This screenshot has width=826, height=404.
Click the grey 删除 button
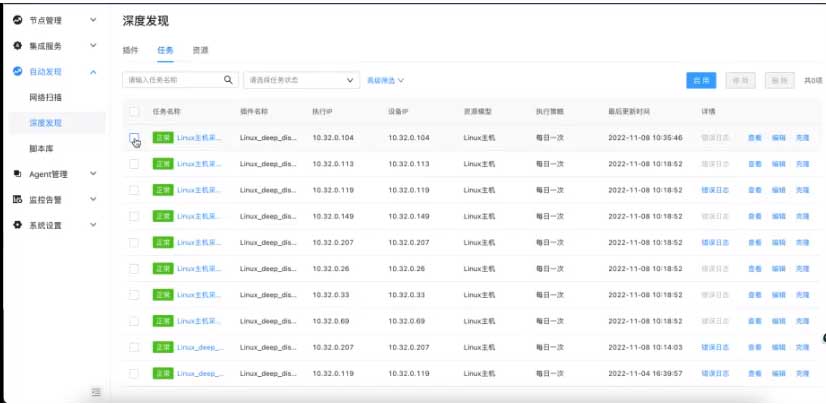(x=779, y=81)
